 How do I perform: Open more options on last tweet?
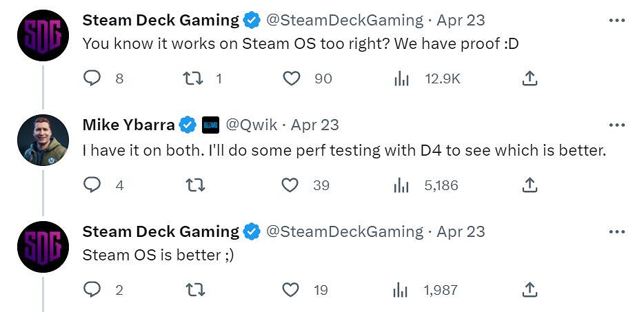[x=617, y=231]
